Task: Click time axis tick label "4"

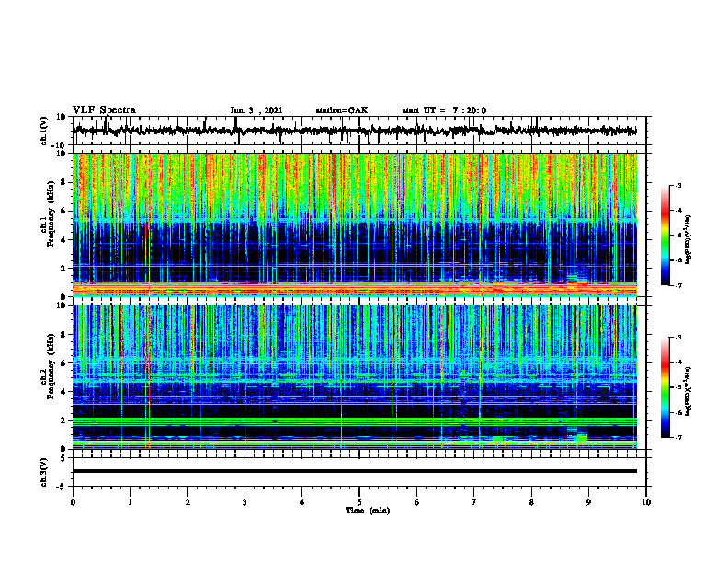Action: (x=302, y=502)
